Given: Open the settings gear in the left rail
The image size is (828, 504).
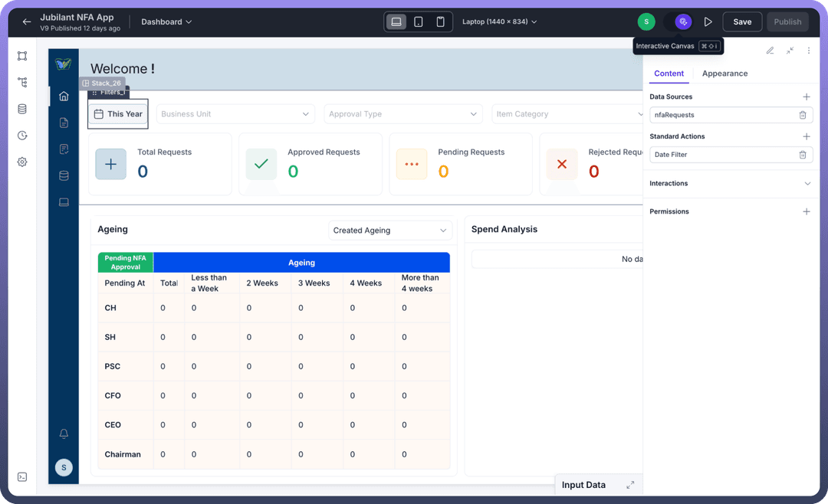Looking at the screenshot, I should (x=22, y=162).
